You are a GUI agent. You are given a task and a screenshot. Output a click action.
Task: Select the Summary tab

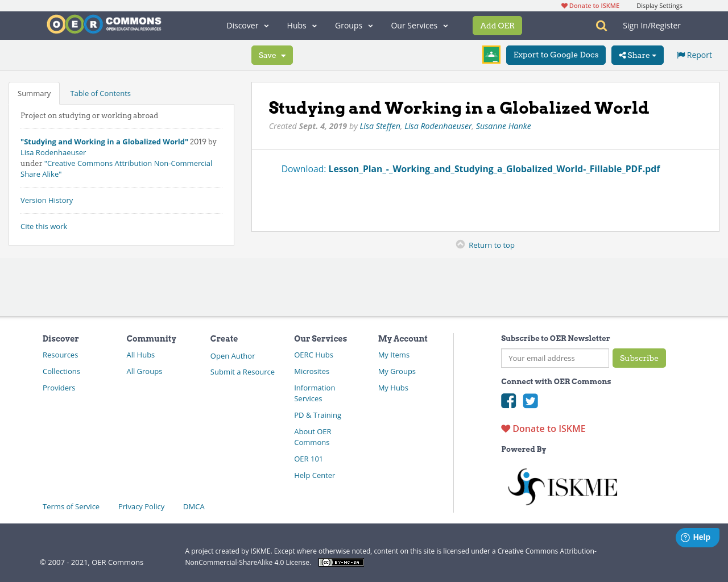(x=34, y=93)
